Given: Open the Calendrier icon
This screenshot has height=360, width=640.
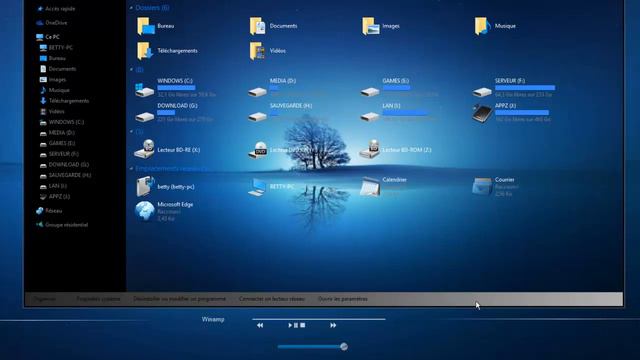Looking at the screenshot, I should point(370,187).
